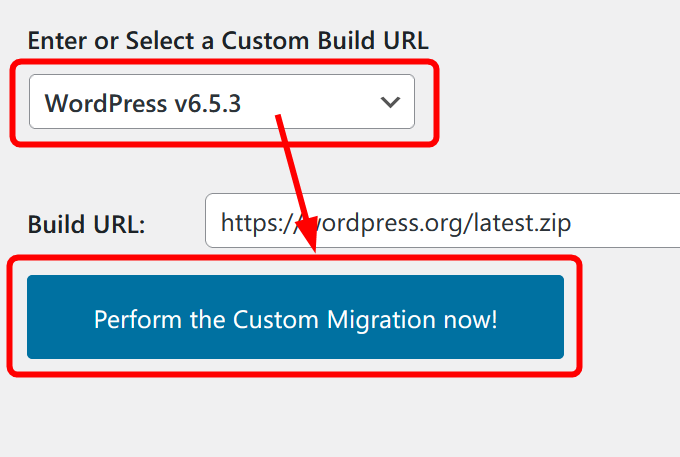The width and height of the screenshot is (680, 457).
Task: Click the chevron arrow on the version selector
Action: tap(390, 102)
